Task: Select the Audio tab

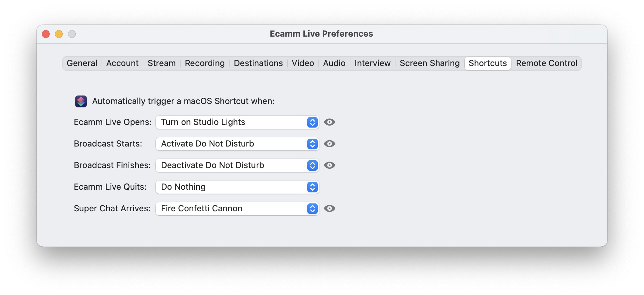Action: tap(334, 63)
